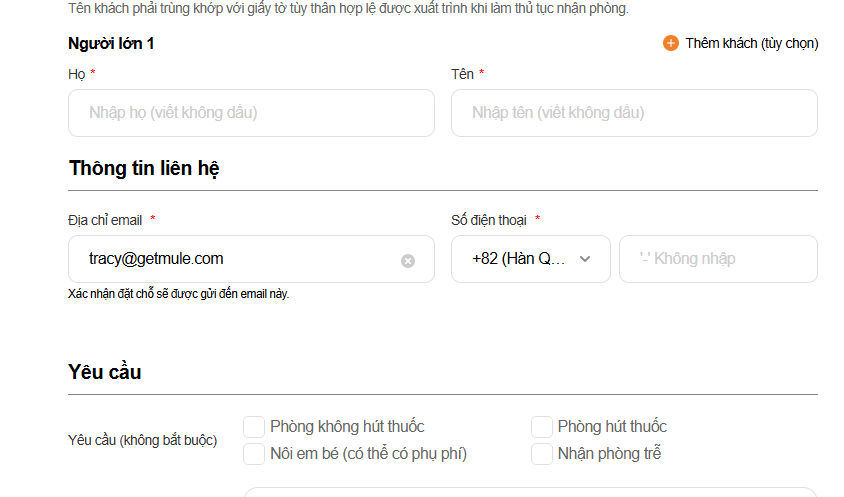Focus the Họ (last name) input field

click(251, 113)
